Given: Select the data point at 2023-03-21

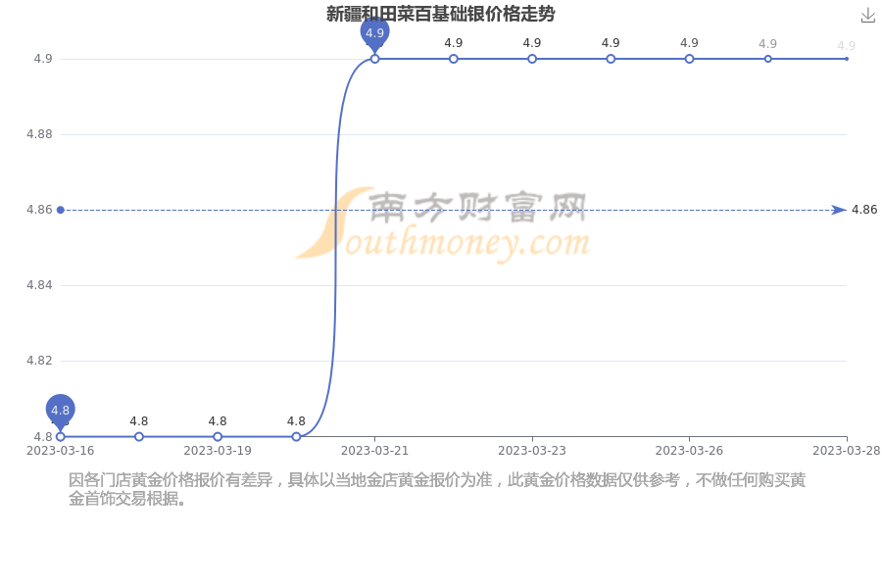Looking at the screenshot, I should 374,59.
